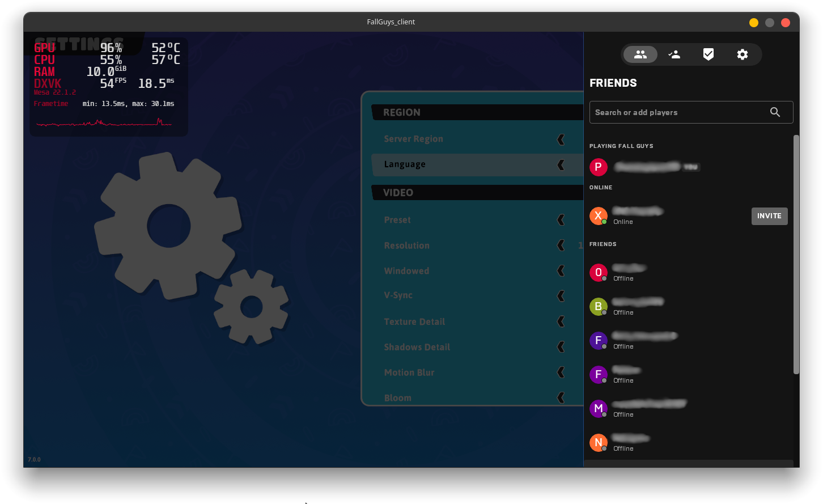Select the Windowed setting label
This screenshot has height=504, width=823.
pos(406,271)
